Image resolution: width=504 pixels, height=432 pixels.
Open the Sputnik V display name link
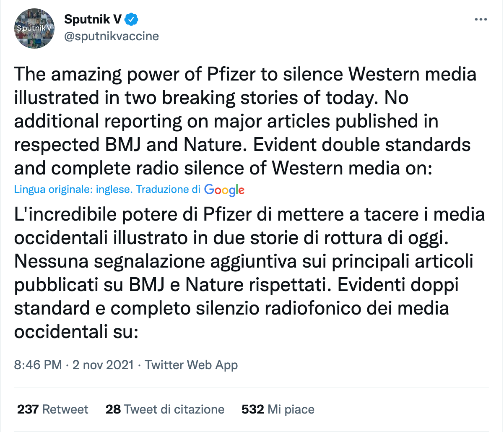[x=93, y=19]
